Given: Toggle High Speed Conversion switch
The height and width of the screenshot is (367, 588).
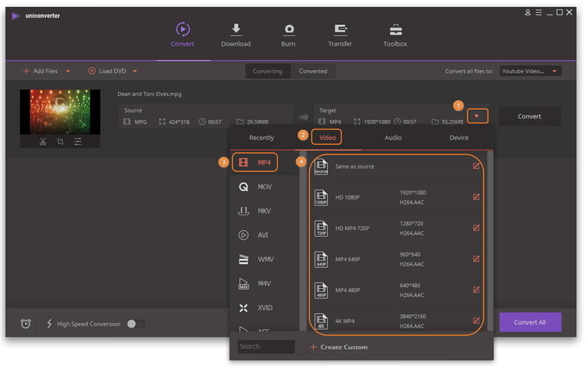Looking at the screenshot, I should coord(136,324).
